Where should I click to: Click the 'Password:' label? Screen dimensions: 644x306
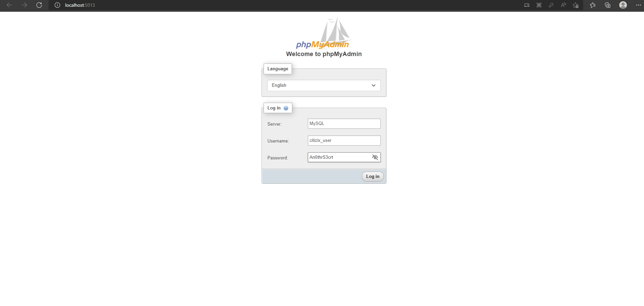[277, 158]
